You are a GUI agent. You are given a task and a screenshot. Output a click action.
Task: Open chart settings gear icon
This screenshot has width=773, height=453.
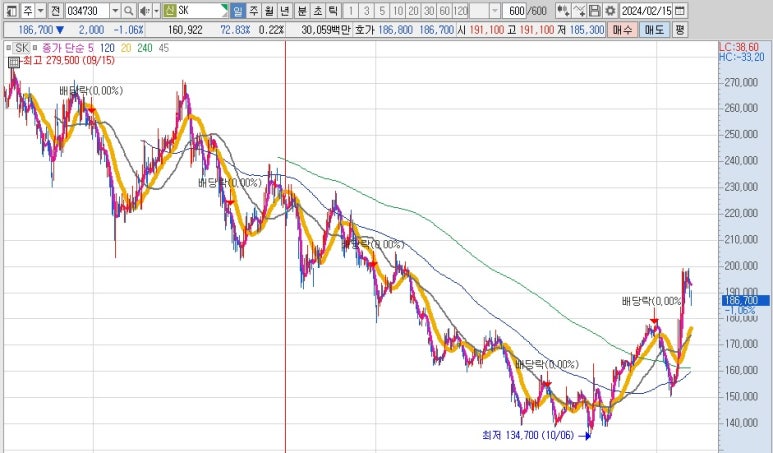tap(609, 10)
